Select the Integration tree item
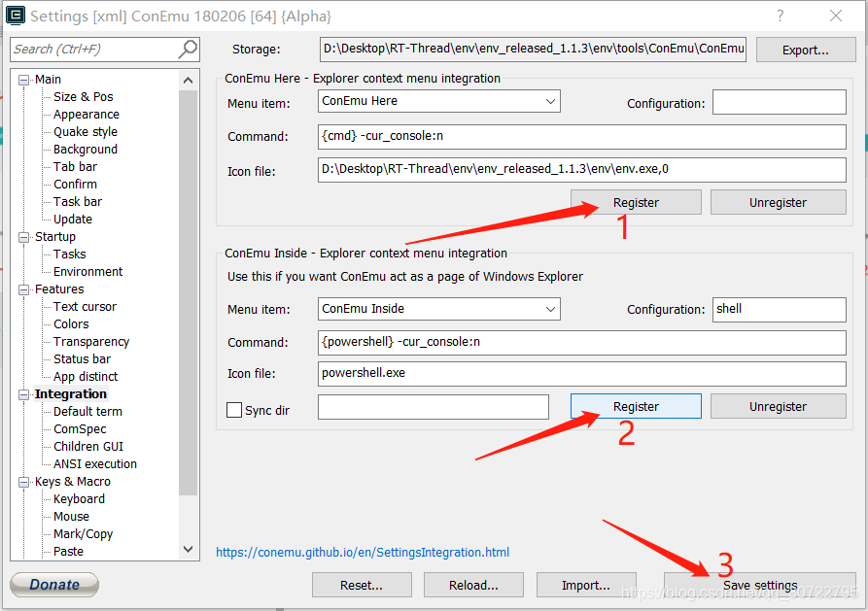 [x=70, y=394]
